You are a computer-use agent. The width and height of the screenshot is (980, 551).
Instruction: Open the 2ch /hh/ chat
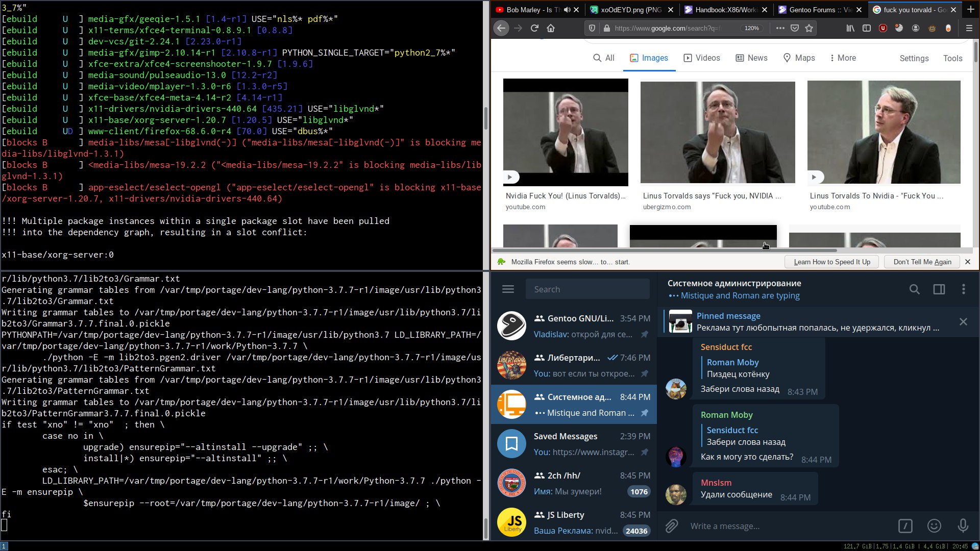pyautogui.click(x=574, y=483)
